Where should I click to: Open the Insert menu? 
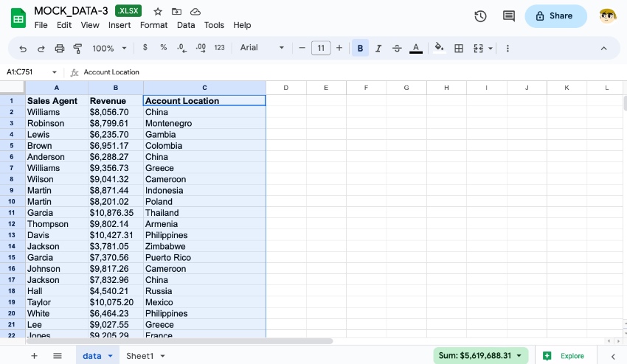(119, 25)
